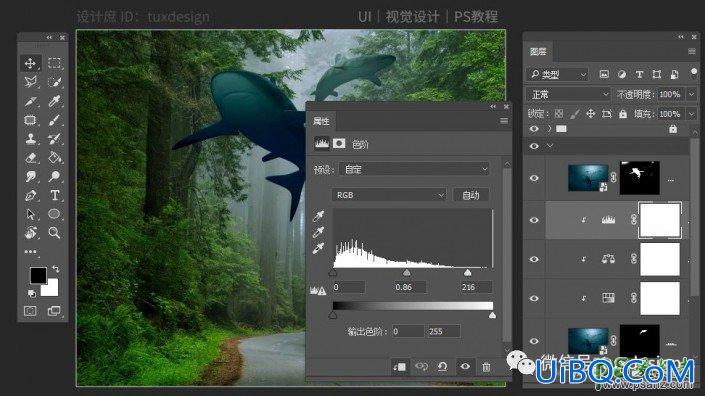Select the Brush tool
The height and width of the screenshot is (396, 705).
(54, 120)
